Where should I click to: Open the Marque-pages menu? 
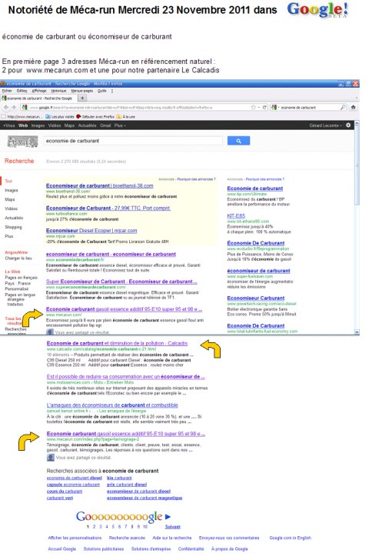click(82, 91)
